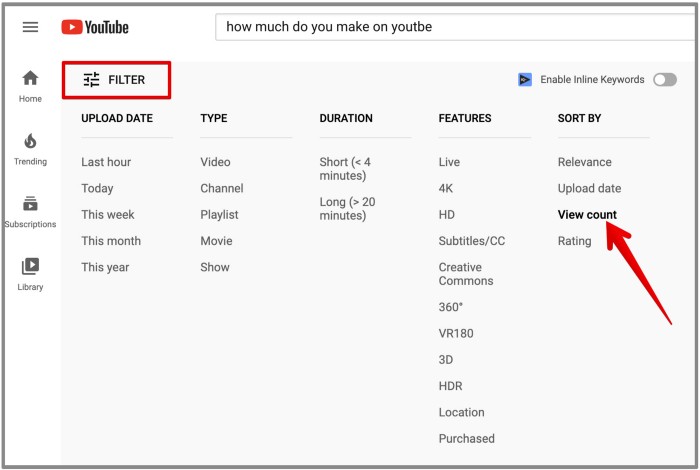Toggle Enable Inline Keywords switch

click(665, 79)
